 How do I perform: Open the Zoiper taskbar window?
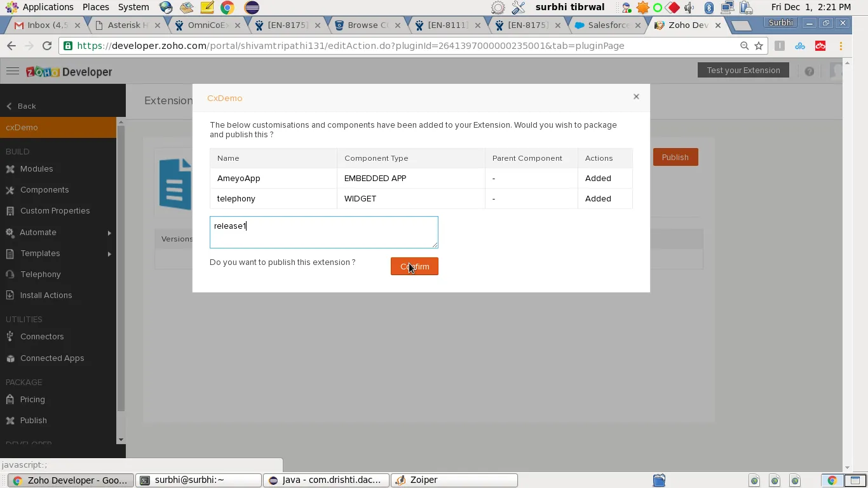pos(454,480)
